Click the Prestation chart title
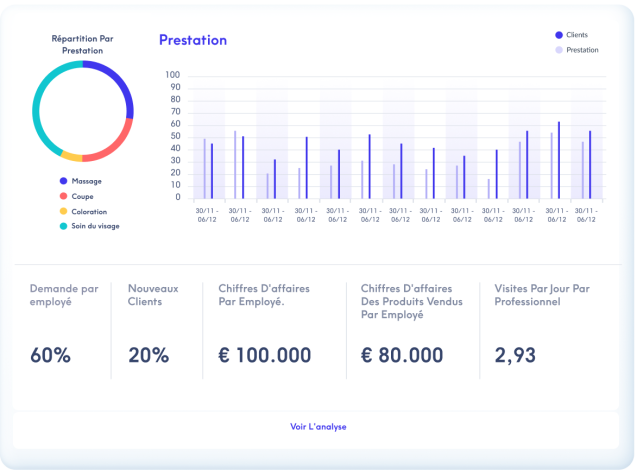 (x=193, y=40)
